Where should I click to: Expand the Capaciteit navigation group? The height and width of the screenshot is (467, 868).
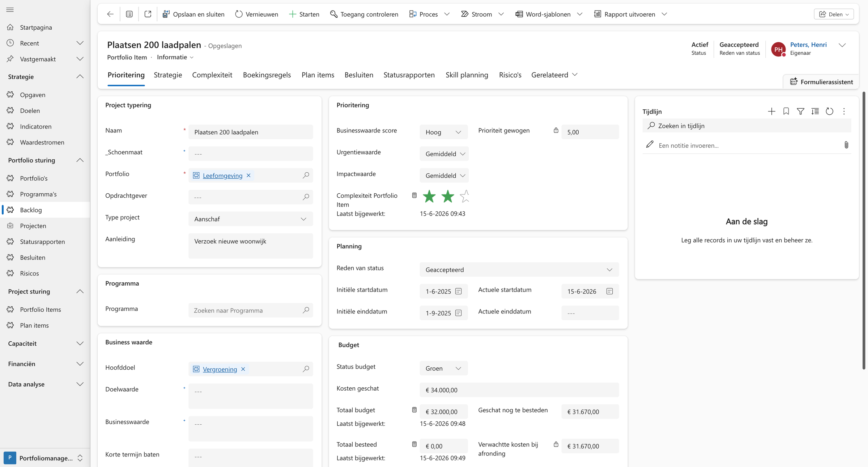pyautogui.click(x=80, y=343)
